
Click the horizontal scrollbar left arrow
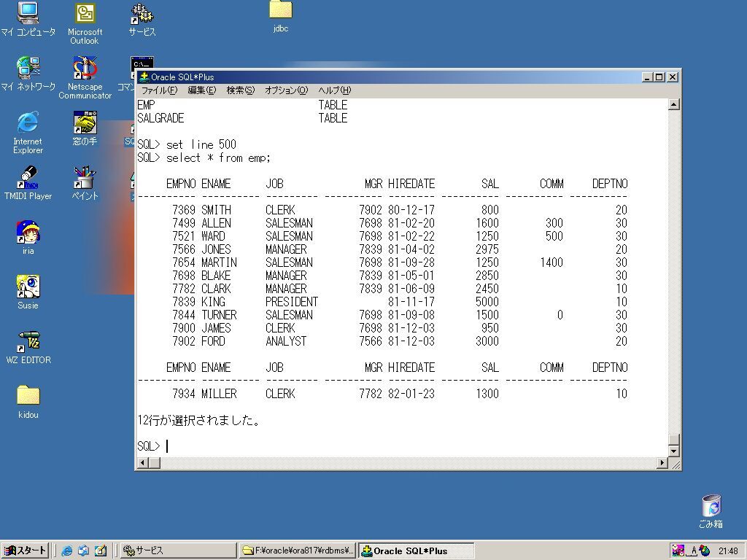(142, 462)
